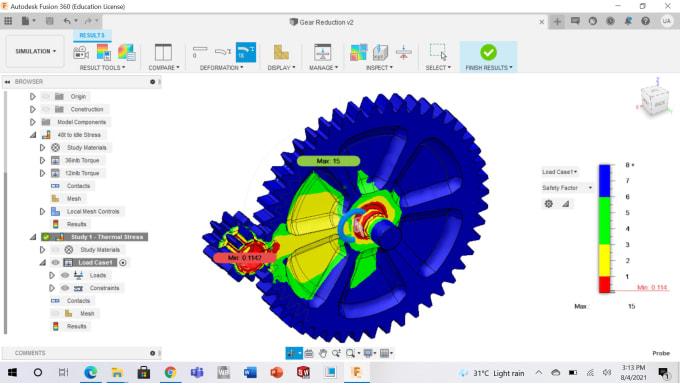Hide the Loads node via eye icon

pyautogui.click(x=65, y=275)
